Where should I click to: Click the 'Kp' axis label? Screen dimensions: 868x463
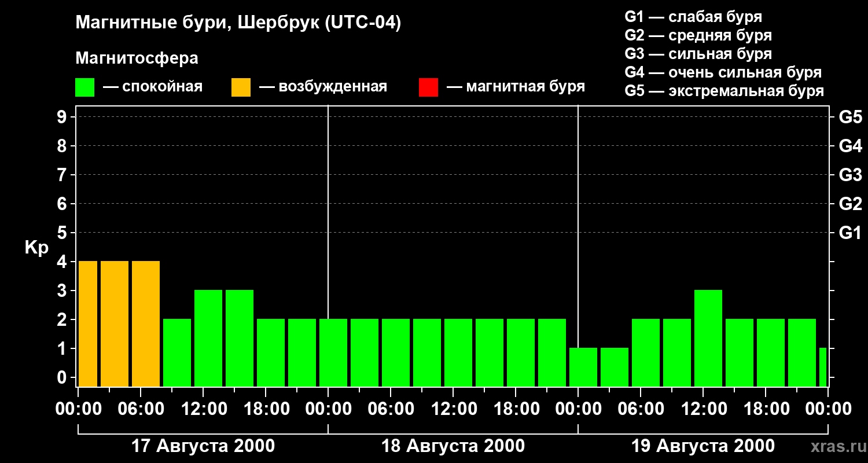(36, 247)
